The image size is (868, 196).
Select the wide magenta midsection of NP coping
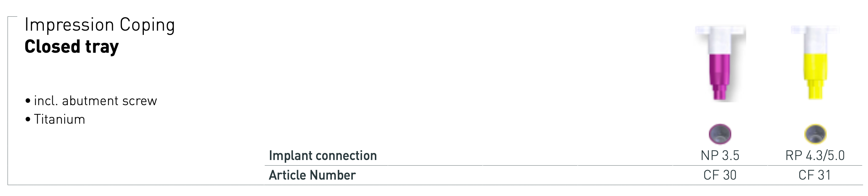tap(720, 68)
